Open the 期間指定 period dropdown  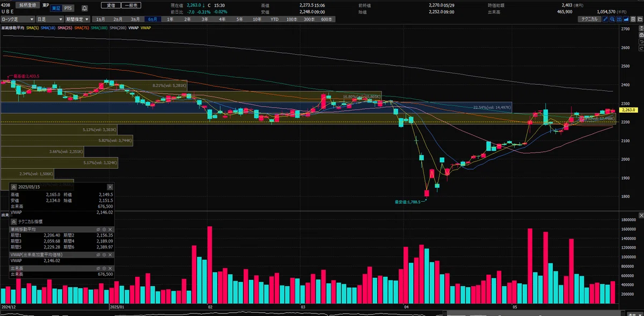tap(77, 19)
